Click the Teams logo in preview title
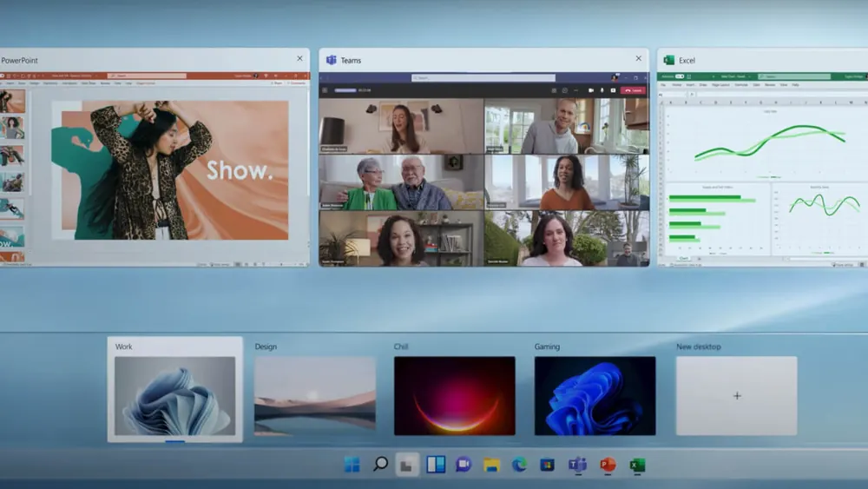 coord(331,60)
